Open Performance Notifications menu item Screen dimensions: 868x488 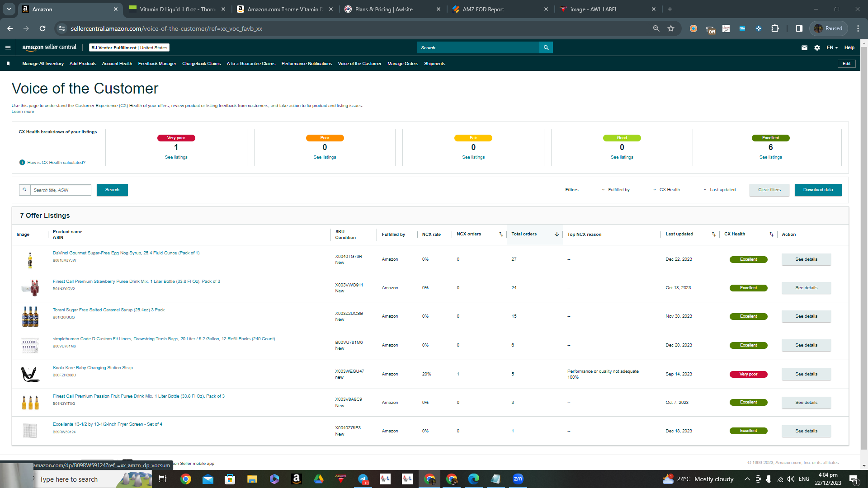pos(307,64)
